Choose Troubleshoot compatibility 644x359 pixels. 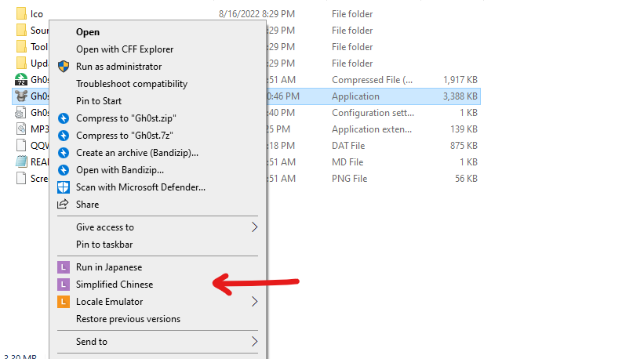pyautogui.click(x=131, y=84)
